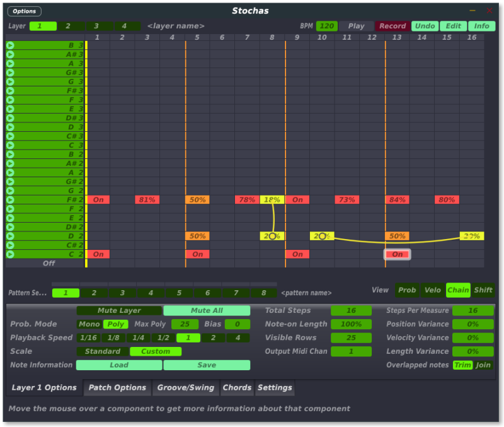Click the F# 2 row play icon

(x=10, y=200)
